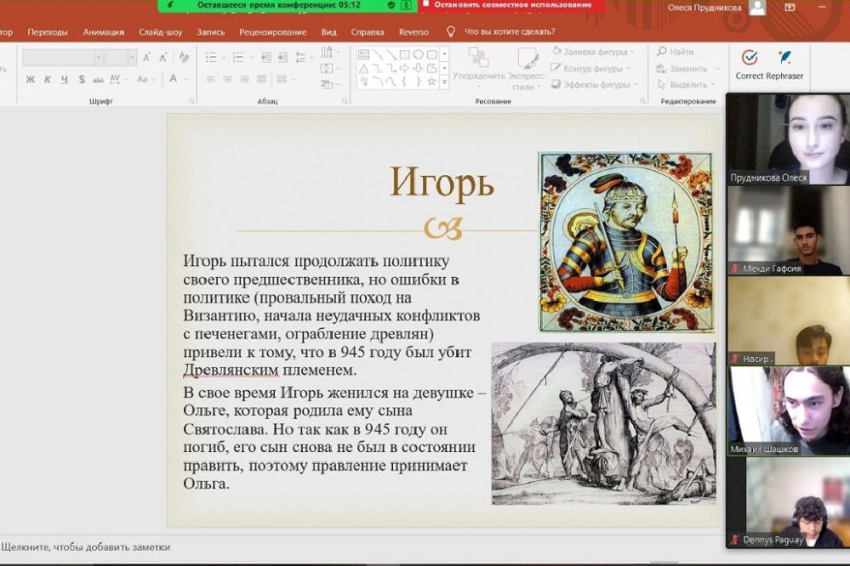
Task: Open the Переходы tab
Action: (48, 32)
